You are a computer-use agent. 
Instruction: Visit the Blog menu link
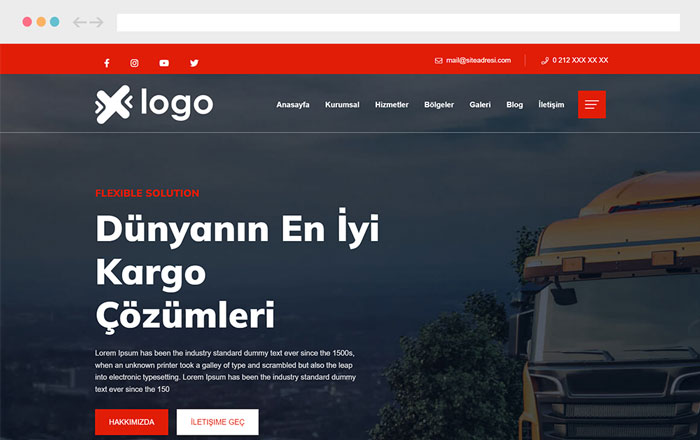click(x=514, y=105)
